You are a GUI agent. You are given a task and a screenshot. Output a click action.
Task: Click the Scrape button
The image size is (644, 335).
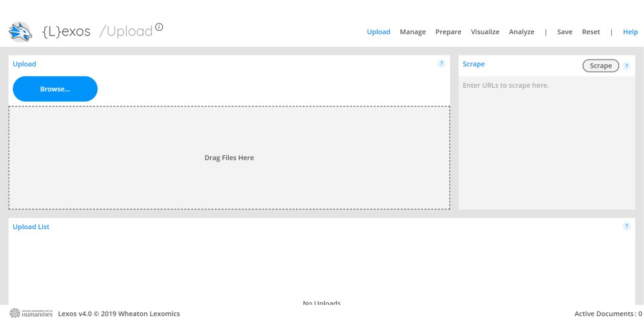coord(601,66)
